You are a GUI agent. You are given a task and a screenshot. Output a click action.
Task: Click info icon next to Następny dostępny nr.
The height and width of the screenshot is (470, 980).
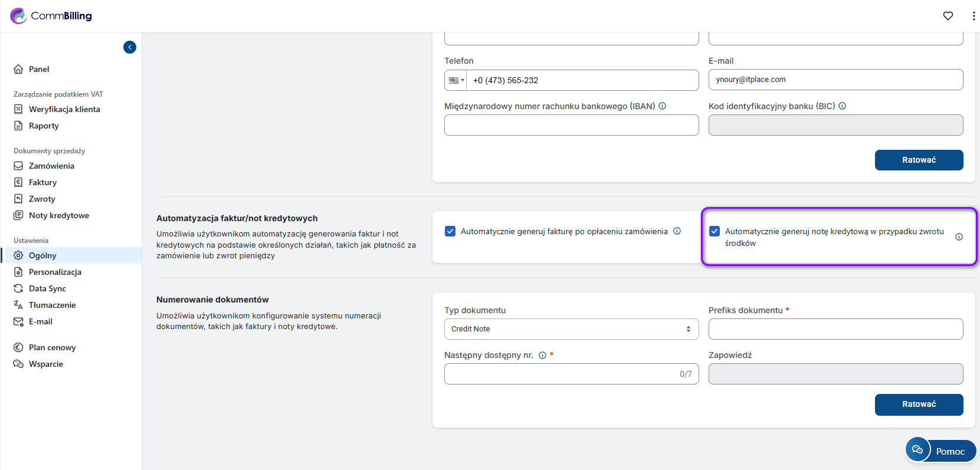542,355
